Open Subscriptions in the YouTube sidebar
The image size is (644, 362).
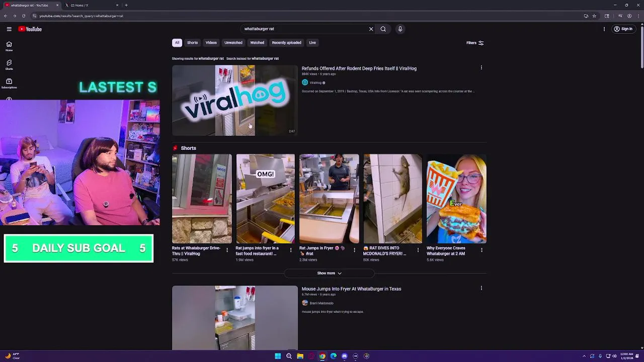[9, 83]
